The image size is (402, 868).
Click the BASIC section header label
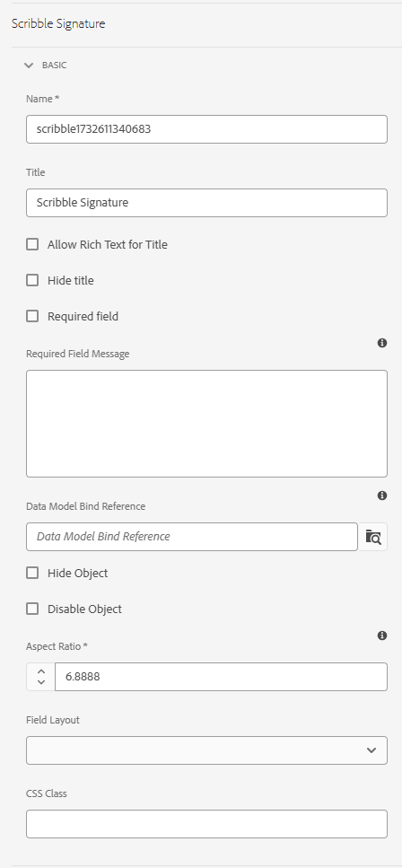tap(54, 66)
